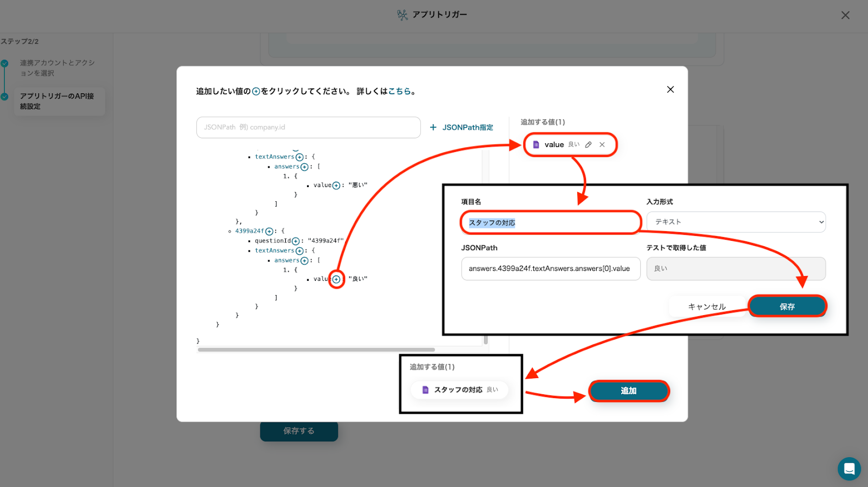Click the answers plus icon above value "良い"
The width and height of the screenshot is (868, 487).
point(304,261)
